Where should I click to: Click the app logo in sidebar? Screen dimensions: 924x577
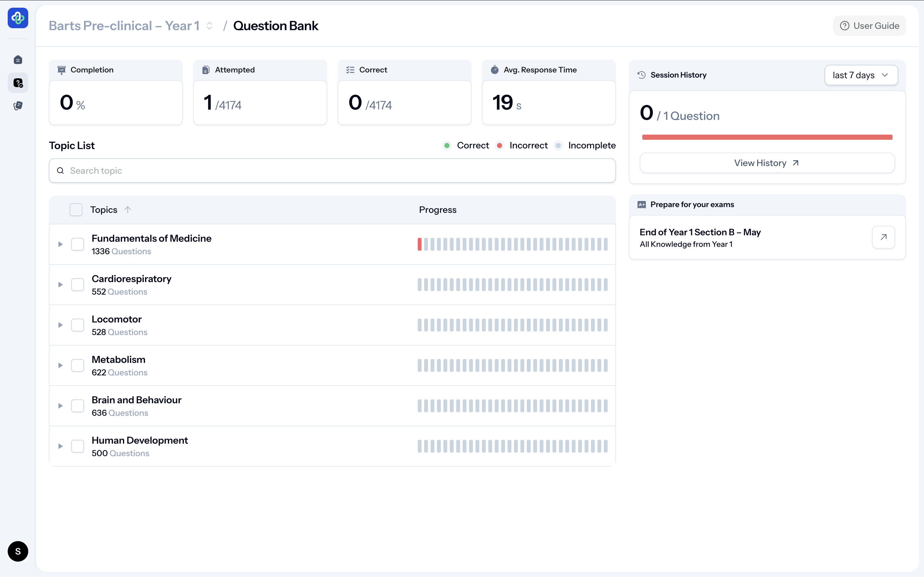[18, 18]
